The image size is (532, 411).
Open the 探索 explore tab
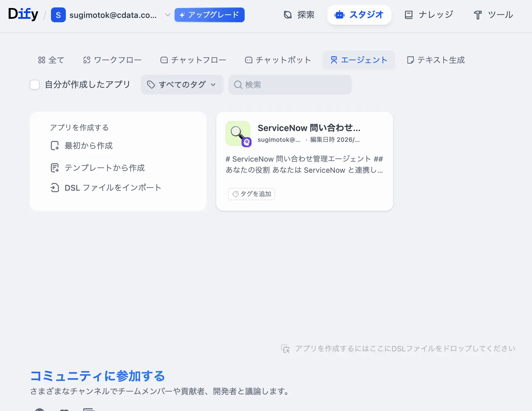pyautogui.click(x=299, y=15)
